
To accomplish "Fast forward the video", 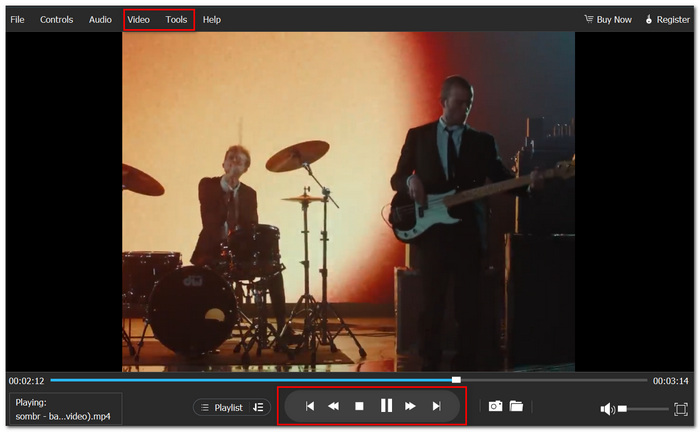I will [410, 406].
